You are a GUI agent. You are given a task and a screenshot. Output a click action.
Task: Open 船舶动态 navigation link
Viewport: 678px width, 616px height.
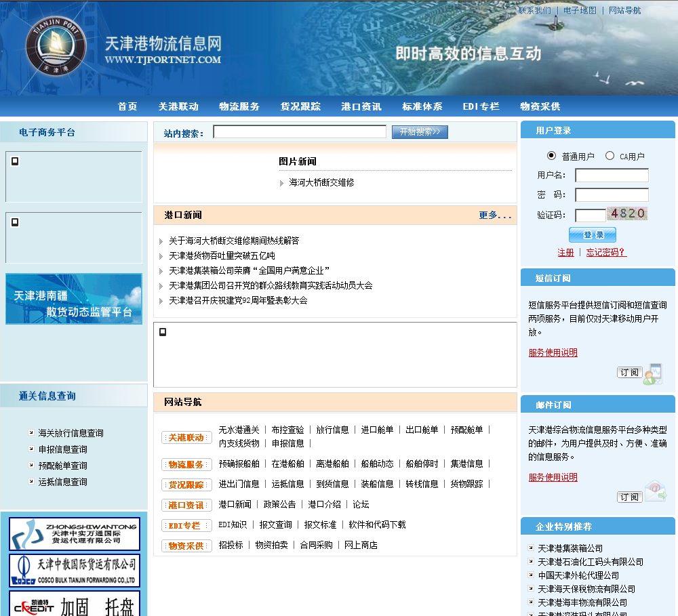tap(377, 464)
